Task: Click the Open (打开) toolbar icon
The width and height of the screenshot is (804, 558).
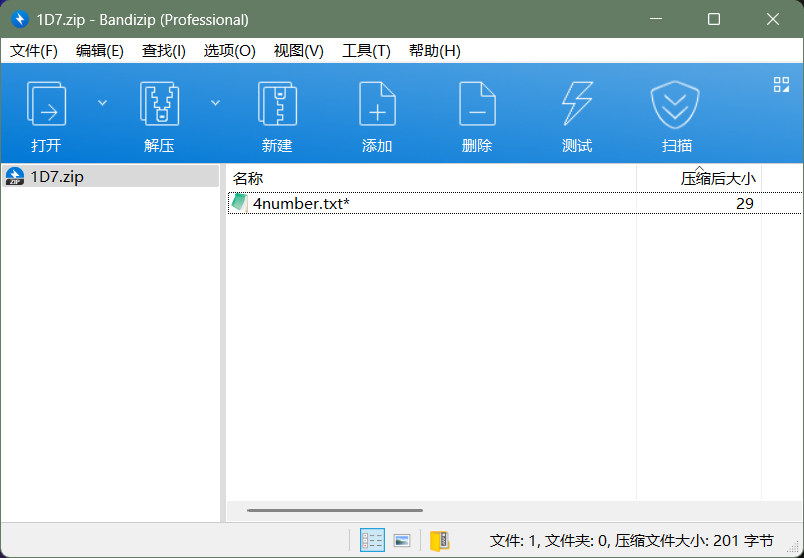Action: 46,104
